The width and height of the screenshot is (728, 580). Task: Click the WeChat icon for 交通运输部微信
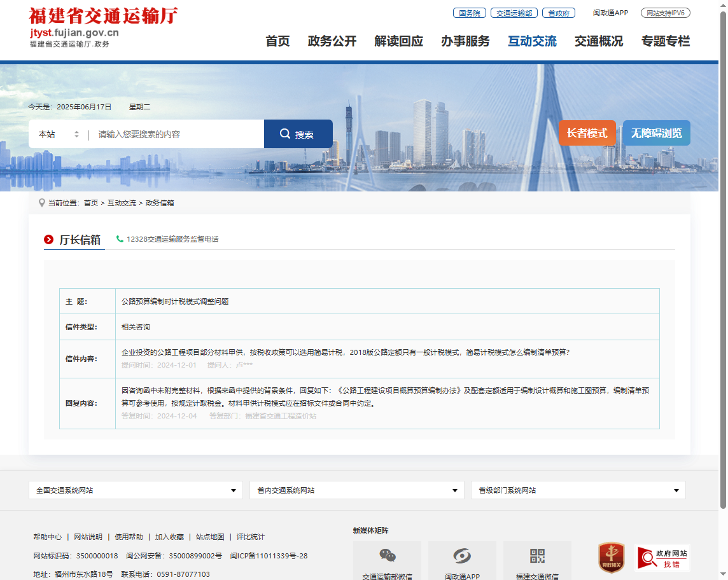[x=387, y=556]
